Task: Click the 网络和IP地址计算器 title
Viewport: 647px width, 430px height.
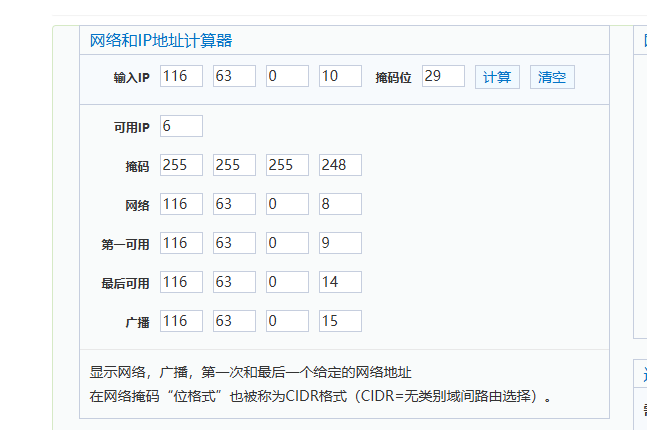Action: 161,41
